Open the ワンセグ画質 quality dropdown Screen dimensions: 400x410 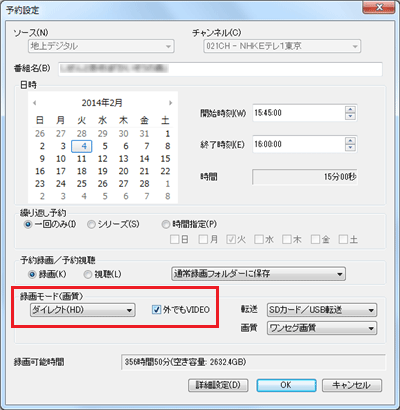pyautogui.click(x=322, y=328)
